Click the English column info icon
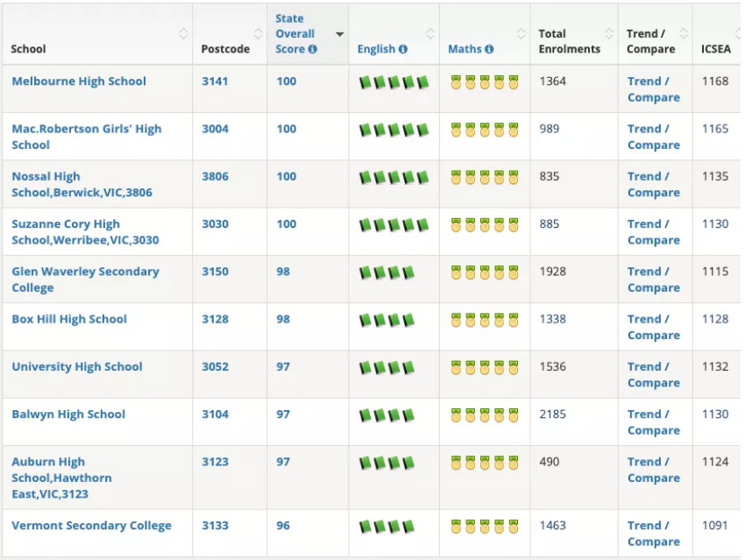The image size is (745, 560). pyautogui.click(x=403, y=50)
